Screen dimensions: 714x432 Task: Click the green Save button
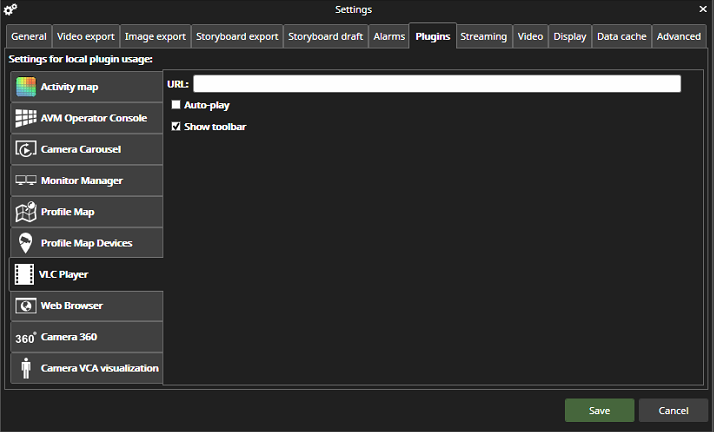click(x=599, y=410)
